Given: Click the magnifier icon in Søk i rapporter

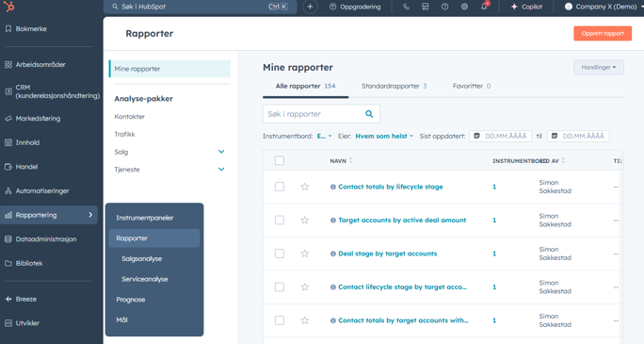Looking at the screenshot, I should tap(369, 114).
